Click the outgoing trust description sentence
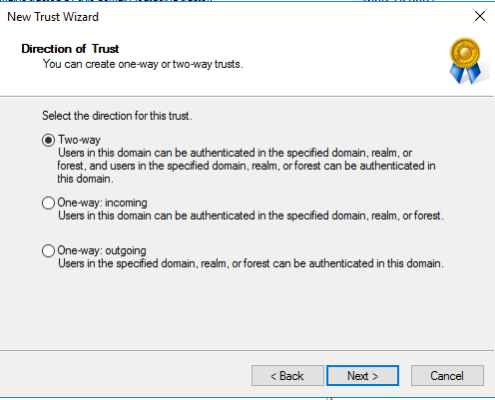The width and height of the screenshot is (495, 400). [251, 264]
